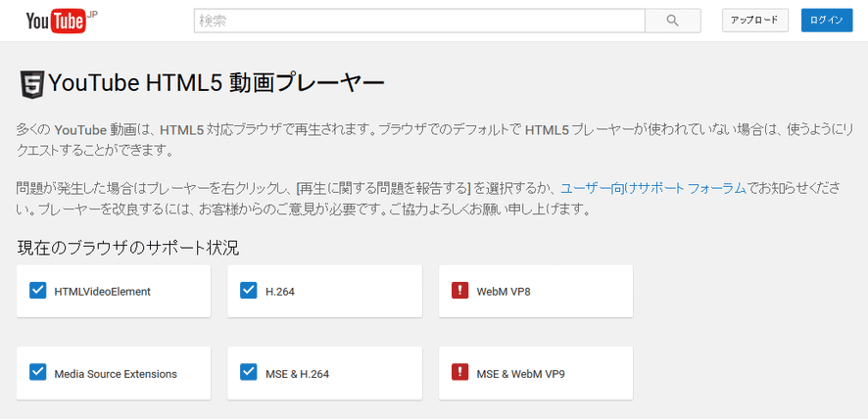Click the red warning icon for MSE & WebM VP9
This screenshot has height=419, width=868.
point(460,373)
